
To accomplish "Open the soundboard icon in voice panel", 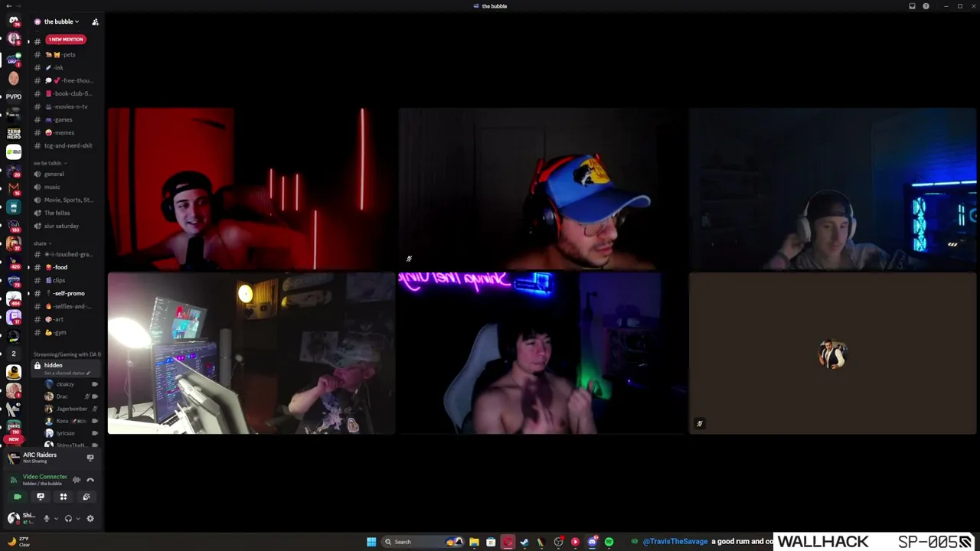I will click(x=87, y=497).
